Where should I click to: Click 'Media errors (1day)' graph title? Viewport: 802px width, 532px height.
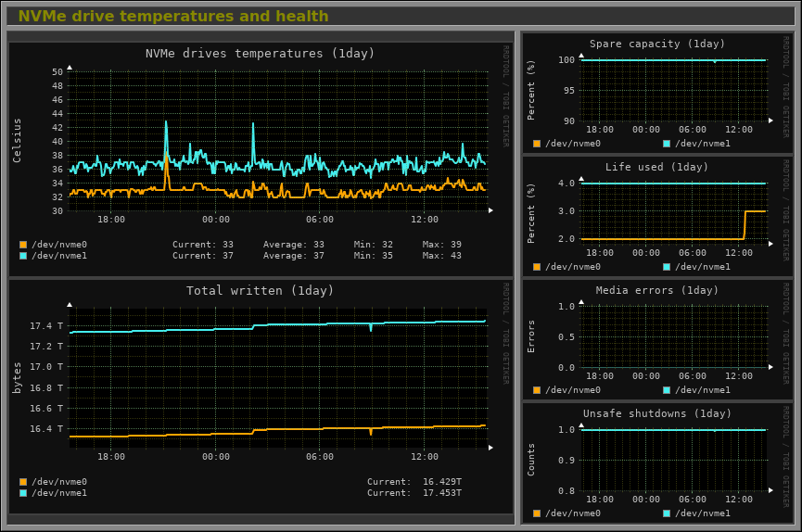click(x=657, y=290)
